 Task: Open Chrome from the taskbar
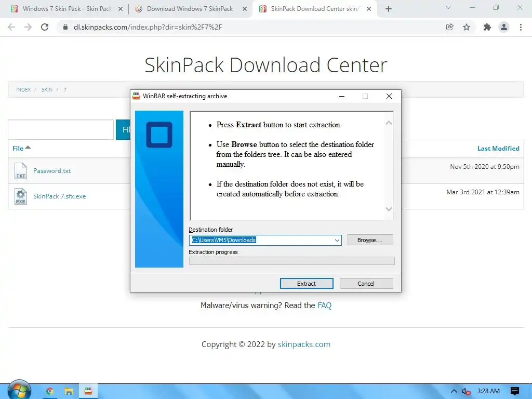pos(50,391)
